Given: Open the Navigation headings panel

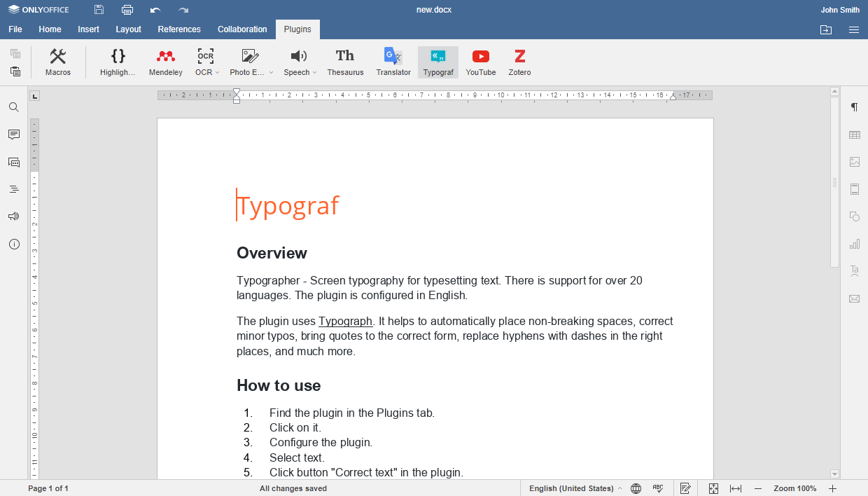Looking at the screenshot, I should [x=14, y=189].
